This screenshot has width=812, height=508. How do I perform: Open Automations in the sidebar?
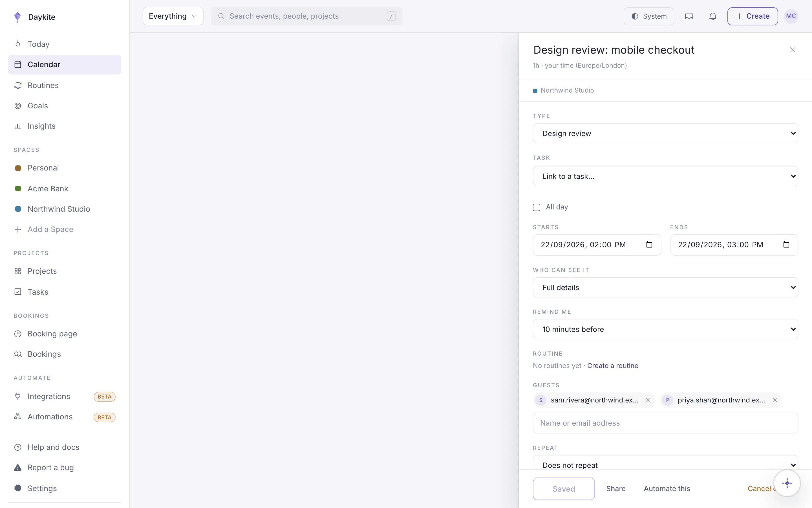(64, 417)
